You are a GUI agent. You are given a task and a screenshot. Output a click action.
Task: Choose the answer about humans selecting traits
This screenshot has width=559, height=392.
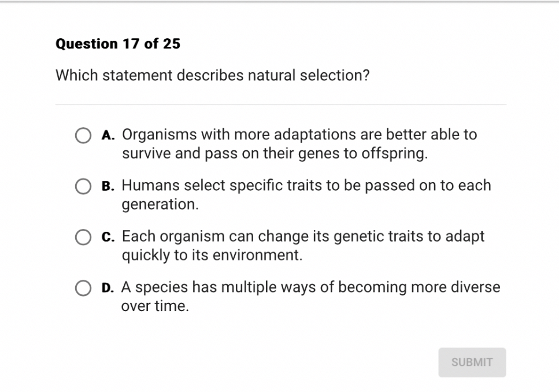click(83, 186)
